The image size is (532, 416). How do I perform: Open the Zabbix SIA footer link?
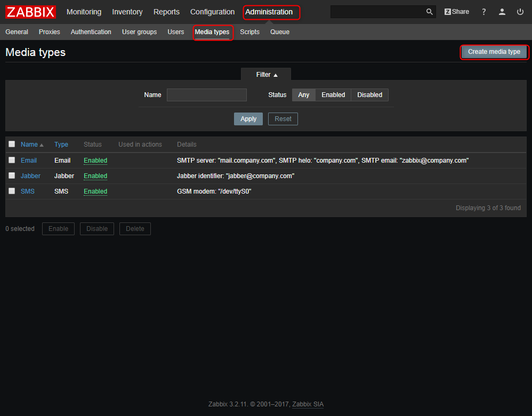tap(308, 404)
